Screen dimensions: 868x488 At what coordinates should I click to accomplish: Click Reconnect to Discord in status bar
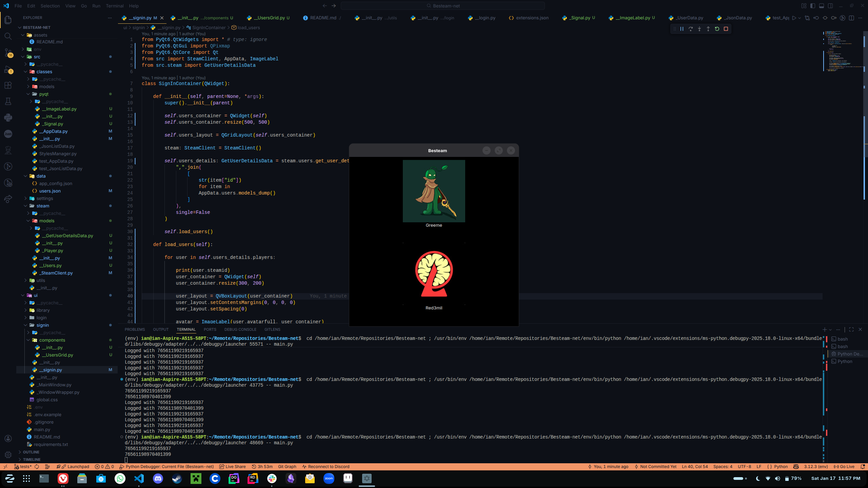(325, 467)
